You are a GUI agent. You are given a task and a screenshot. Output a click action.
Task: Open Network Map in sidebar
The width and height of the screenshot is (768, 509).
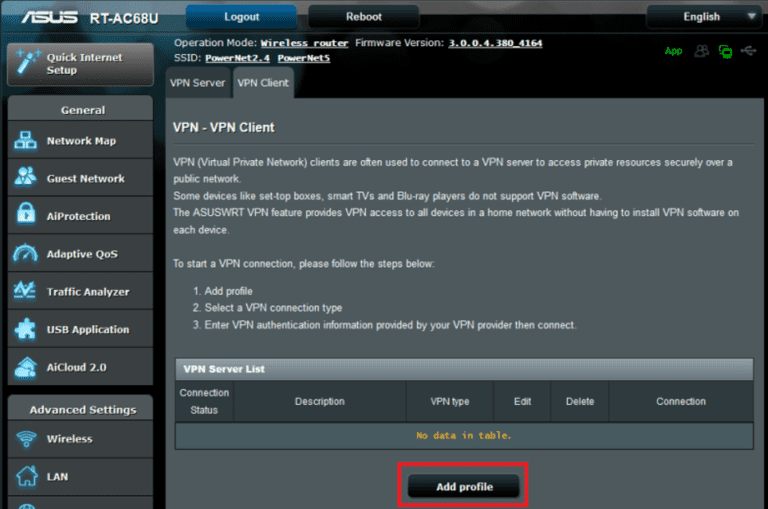(x=80, y=141)
